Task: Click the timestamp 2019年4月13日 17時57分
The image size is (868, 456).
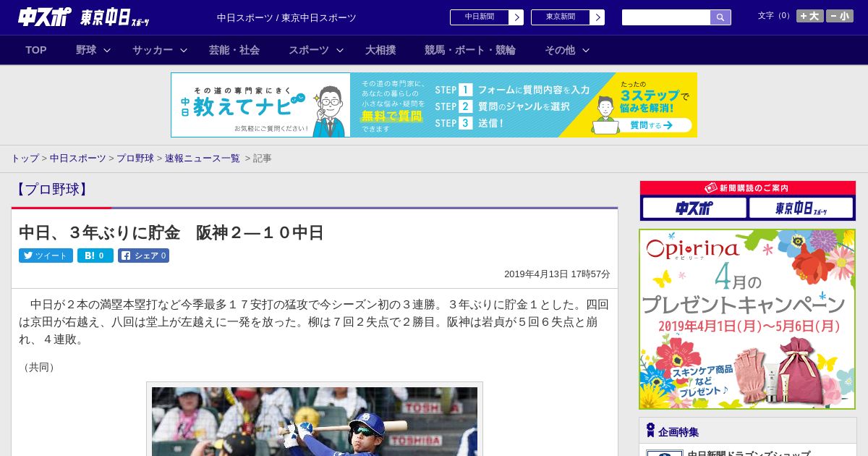Action: (557, 274)
